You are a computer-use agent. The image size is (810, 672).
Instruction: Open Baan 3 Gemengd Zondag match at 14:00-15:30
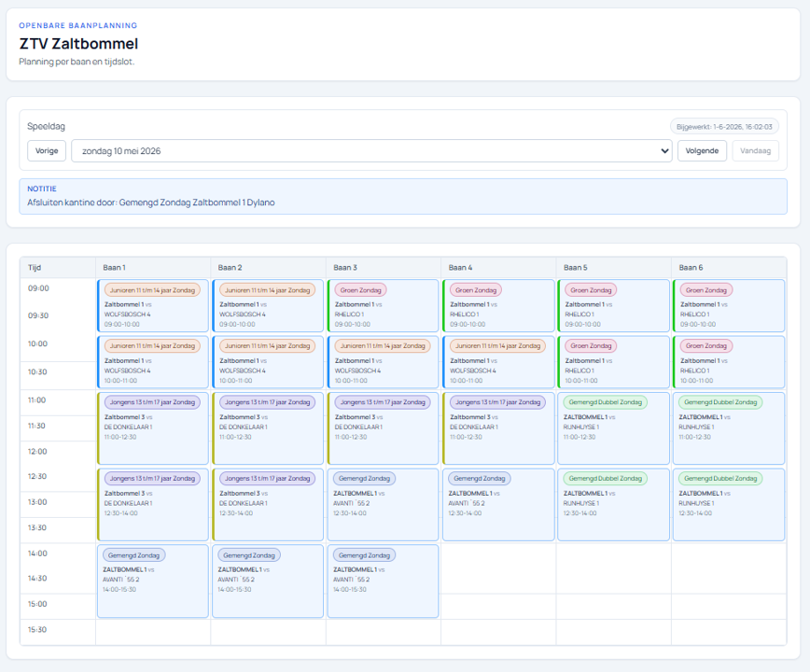[384, 581]
